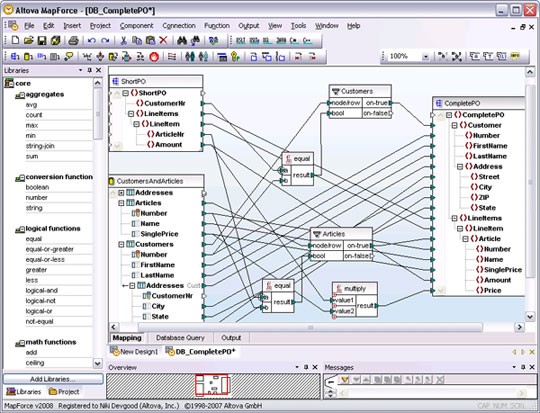Image resolution: width=540 pixels, height=413 pixels.
Task: Collapse the Customer node in CompletePO
Action: click(x=455, y=125)
